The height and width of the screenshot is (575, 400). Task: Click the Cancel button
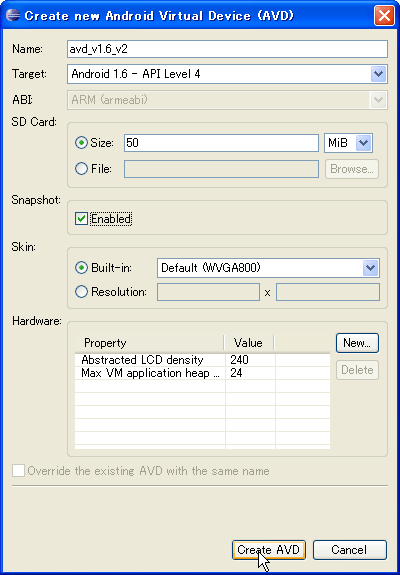[349, 550]
